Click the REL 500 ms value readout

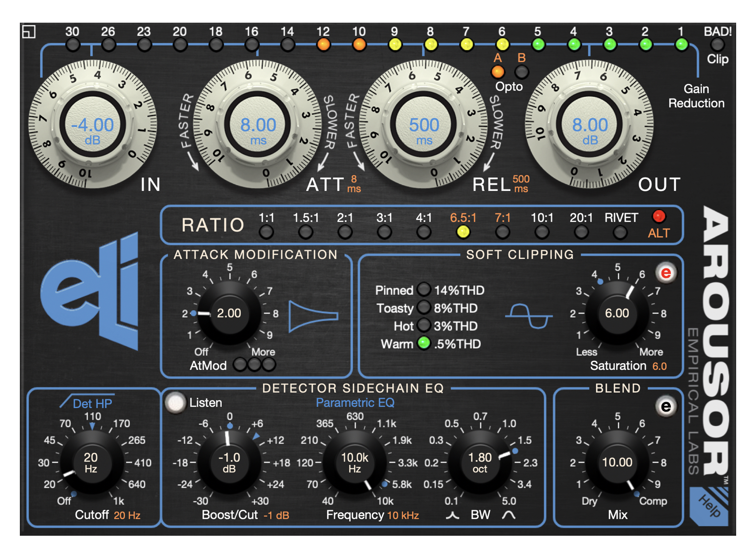521,184
